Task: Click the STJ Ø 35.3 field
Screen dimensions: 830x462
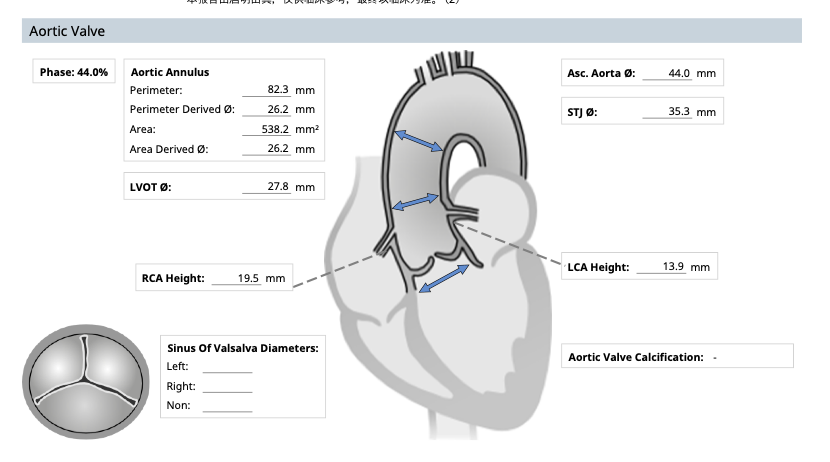Action: [x=666, y=112]
